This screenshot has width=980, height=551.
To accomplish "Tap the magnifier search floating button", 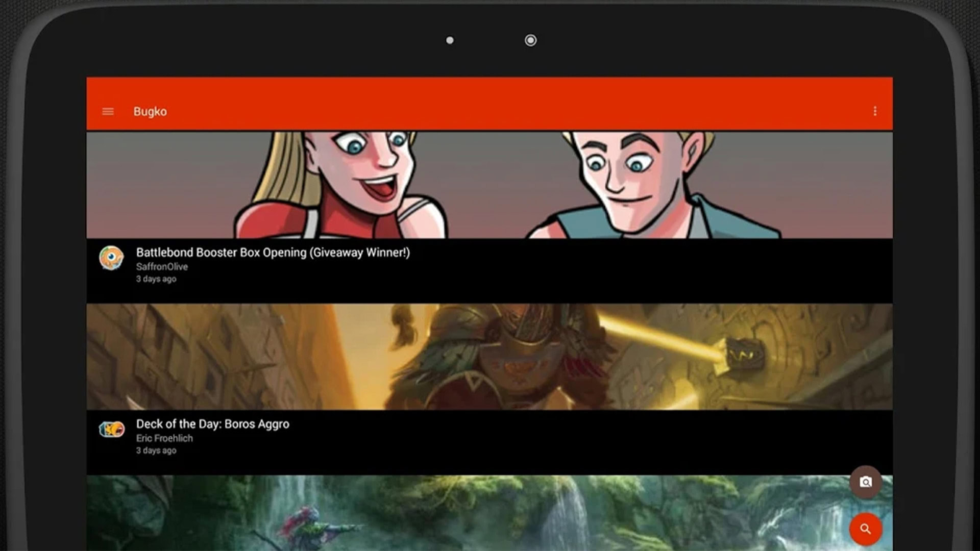I will pos(866,529).
